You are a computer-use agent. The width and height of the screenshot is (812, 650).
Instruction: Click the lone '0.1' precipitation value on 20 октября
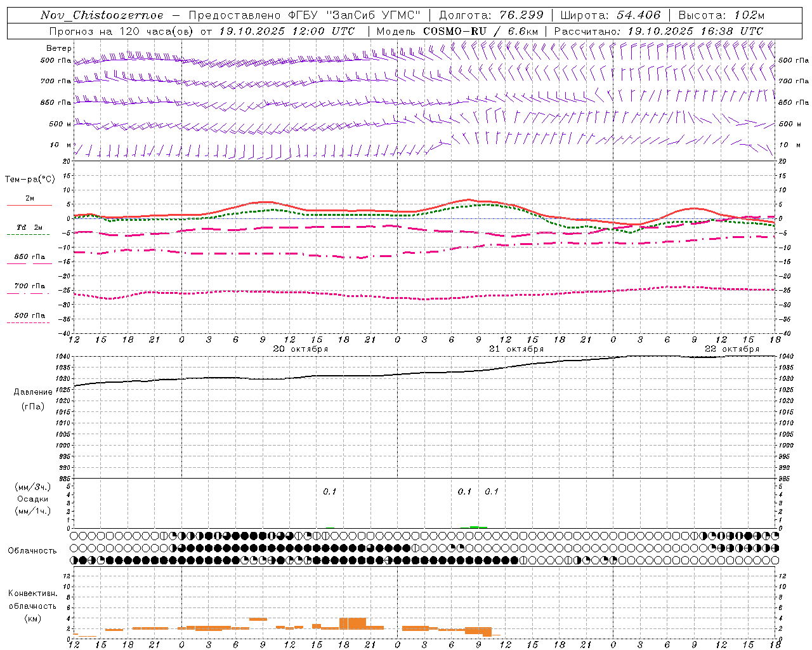pos(330,491)
